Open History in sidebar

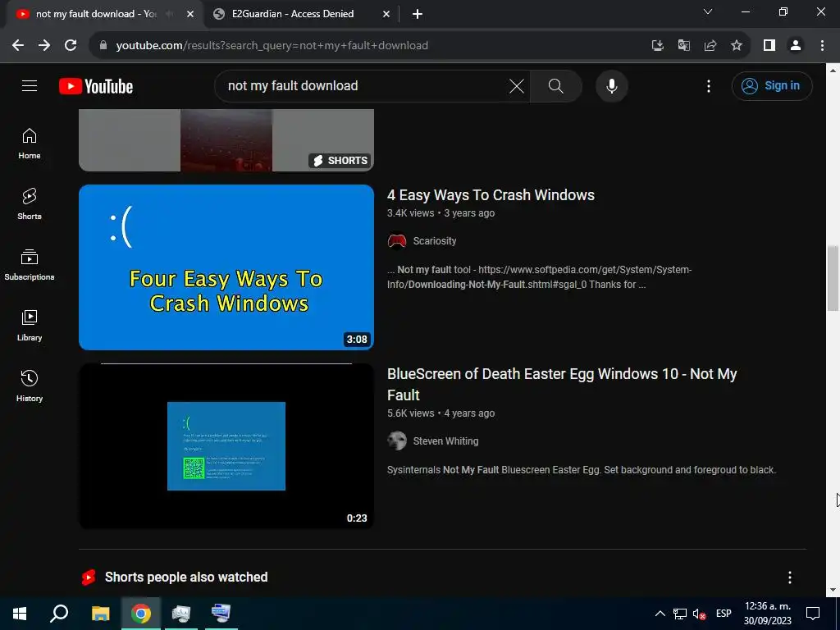[x=30, y=386]
